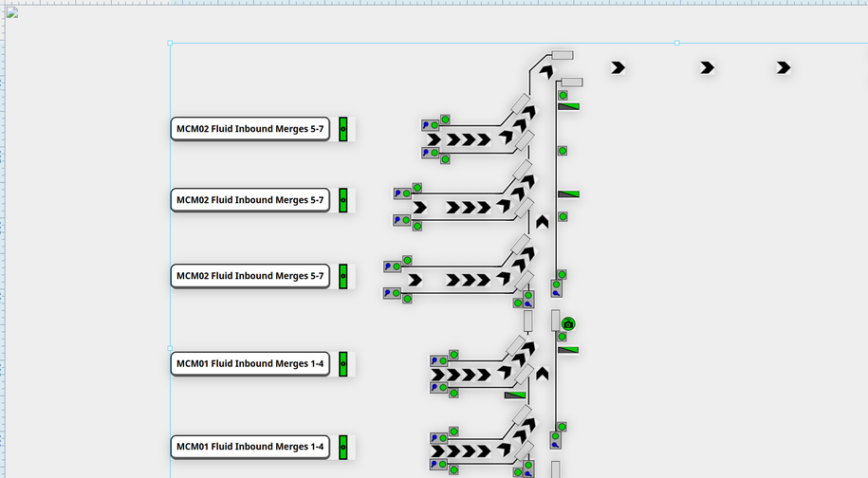The image size is (868, 478).
Task: Click the lower upward-pointing chevron between conveyor lines
Action: point(542,374)
